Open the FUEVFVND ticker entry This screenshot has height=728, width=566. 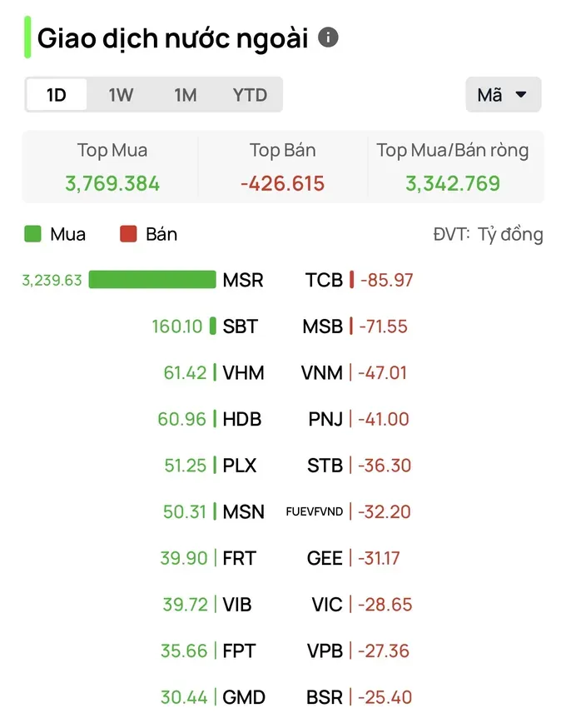click(314, 511)
